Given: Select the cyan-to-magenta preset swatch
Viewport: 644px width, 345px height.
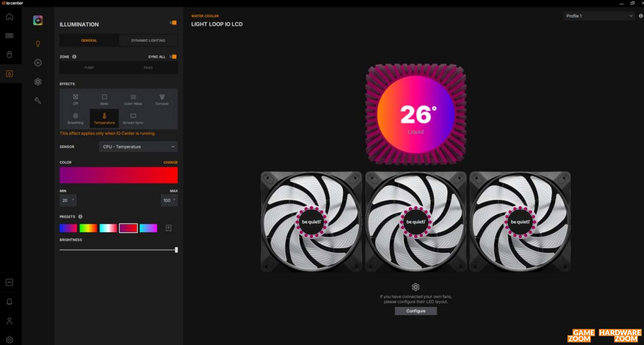Looking at the screenshot, I should tap(148, 228).
